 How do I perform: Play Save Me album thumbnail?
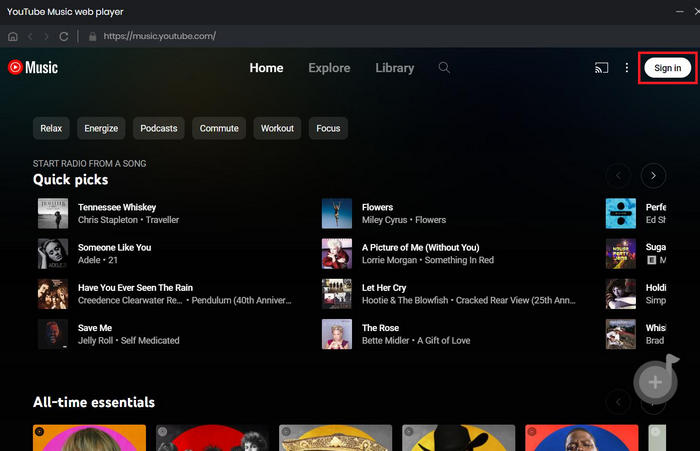[x=53, y=334]
